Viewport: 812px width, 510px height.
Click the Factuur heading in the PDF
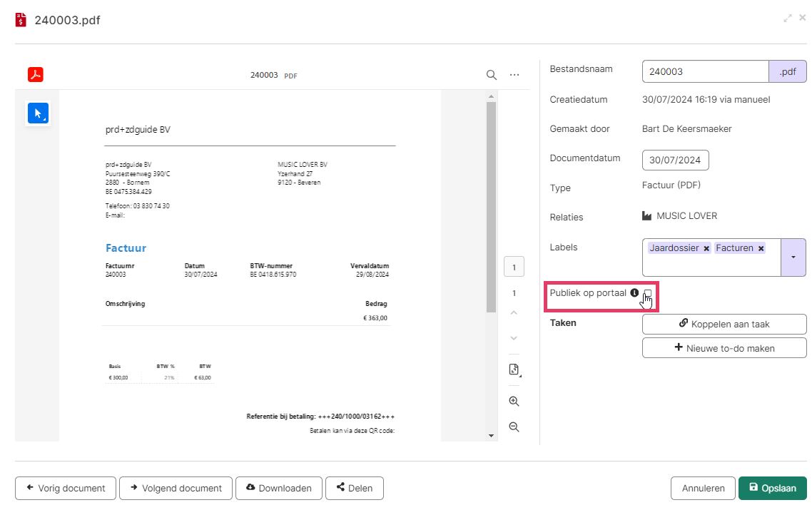click(x=126, y=248)
